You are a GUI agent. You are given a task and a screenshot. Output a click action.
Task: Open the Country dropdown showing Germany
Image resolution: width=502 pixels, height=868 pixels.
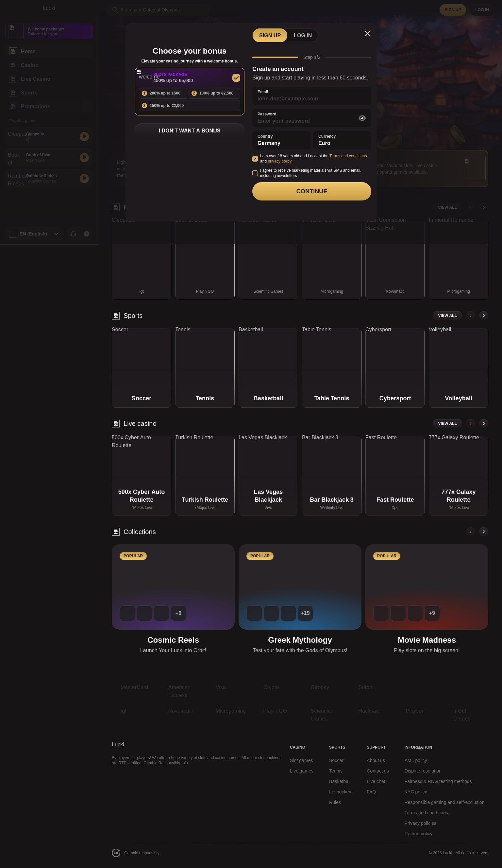281,140
